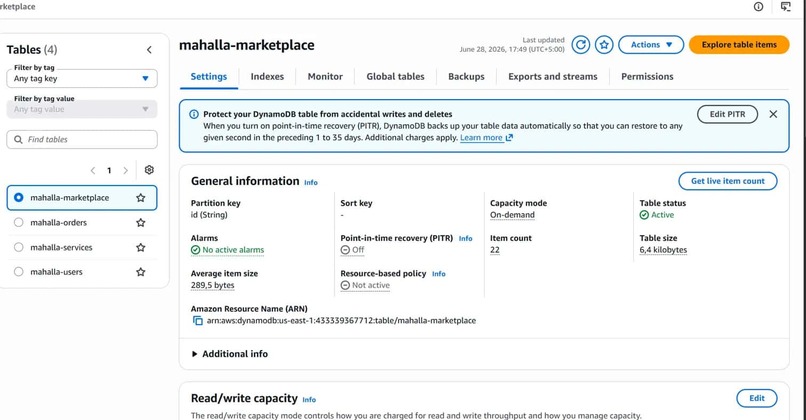Copy the table ARN
806x420 pixels.
click(x=197, y=321)
